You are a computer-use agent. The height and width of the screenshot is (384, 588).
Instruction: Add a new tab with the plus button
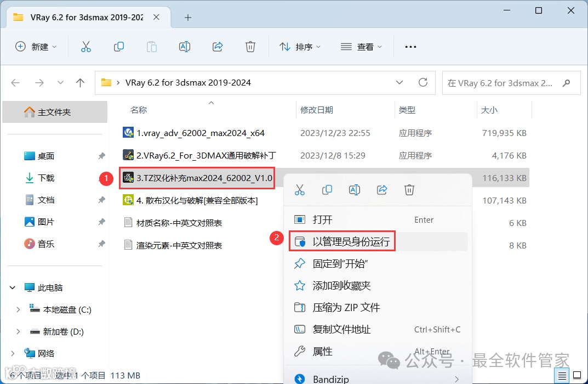tap(188, 17)
